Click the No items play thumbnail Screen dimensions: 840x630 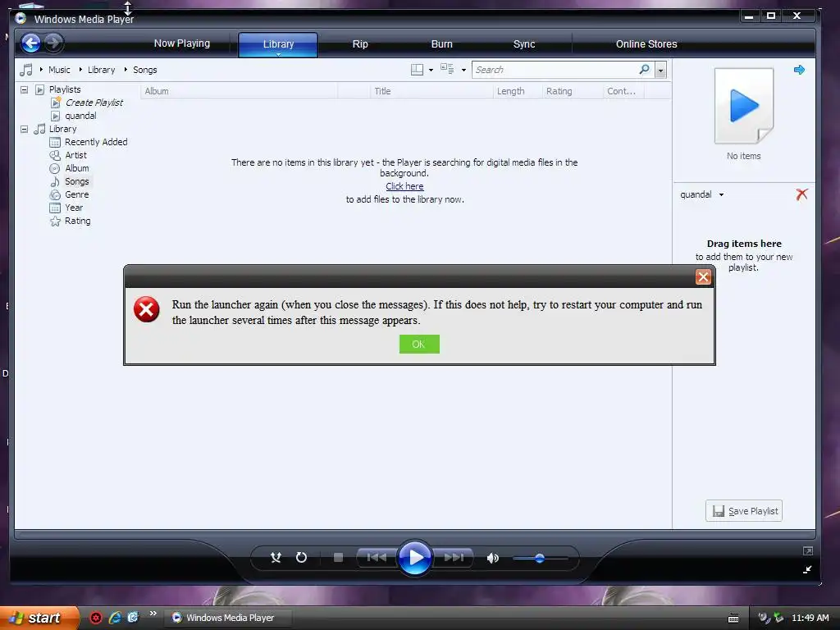pyautogui.click(x=743, y=106)
